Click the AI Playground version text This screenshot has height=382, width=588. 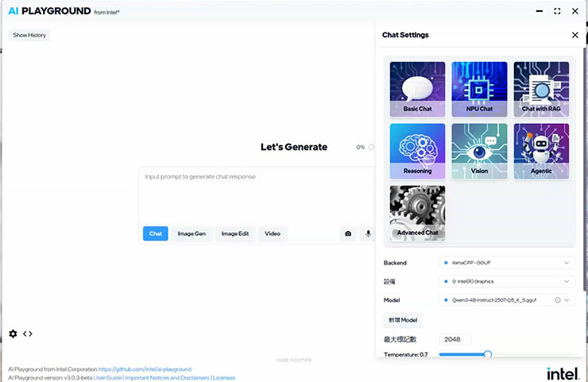click(50, 377)
